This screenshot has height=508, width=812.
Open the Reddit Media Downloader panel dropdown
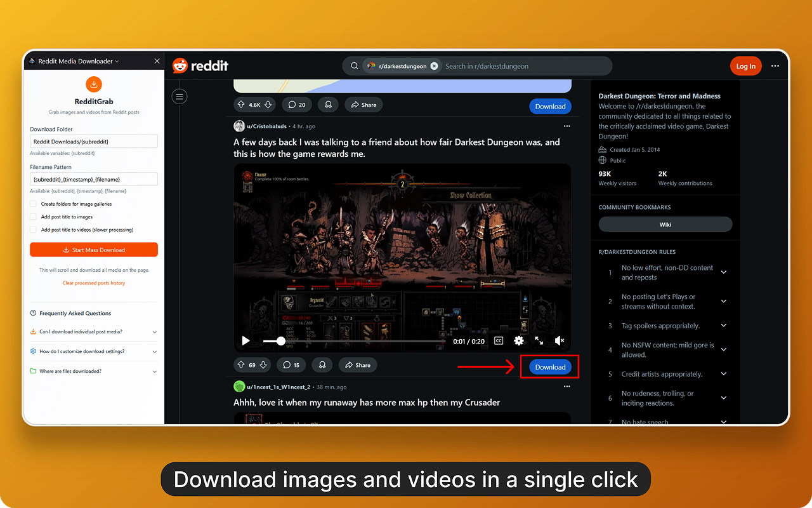pos(117,62)
